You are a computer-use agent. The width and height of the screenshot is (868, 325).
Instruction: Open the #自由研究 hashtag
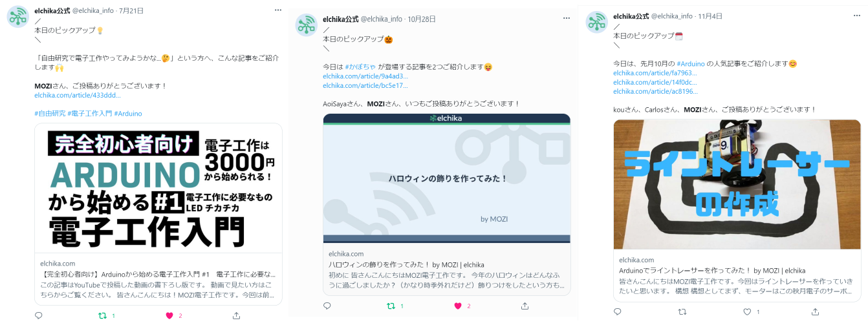point(49,113)
